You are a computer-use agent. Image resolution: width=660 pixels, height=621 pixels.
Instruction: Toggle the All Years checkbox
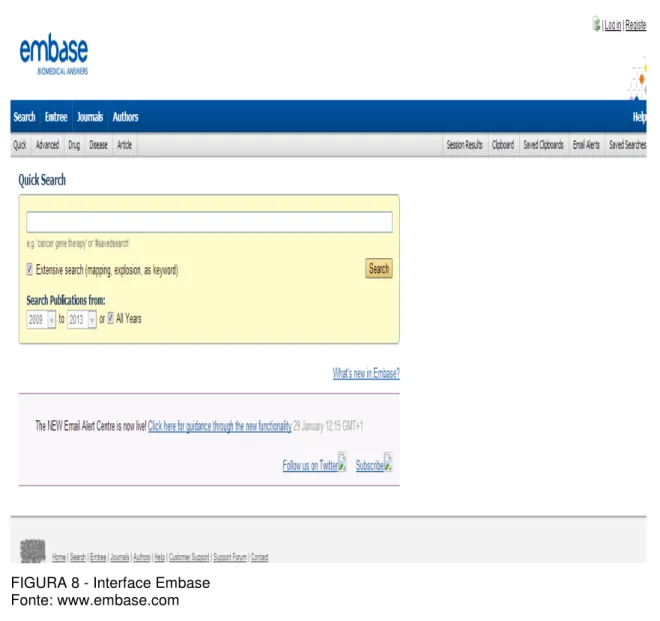(110, 318)
